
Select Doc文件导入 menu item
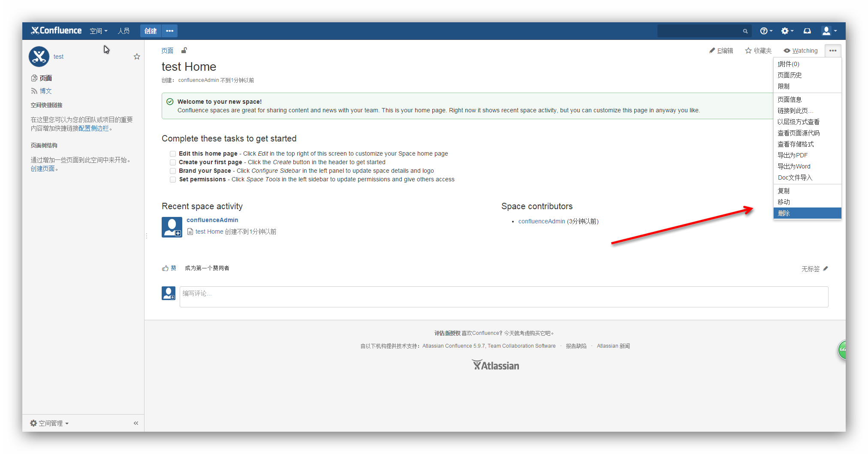click(x=807, y=177)
